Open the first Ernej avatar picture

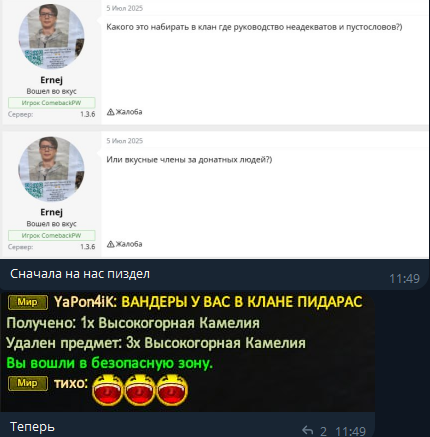coord(51,37)
